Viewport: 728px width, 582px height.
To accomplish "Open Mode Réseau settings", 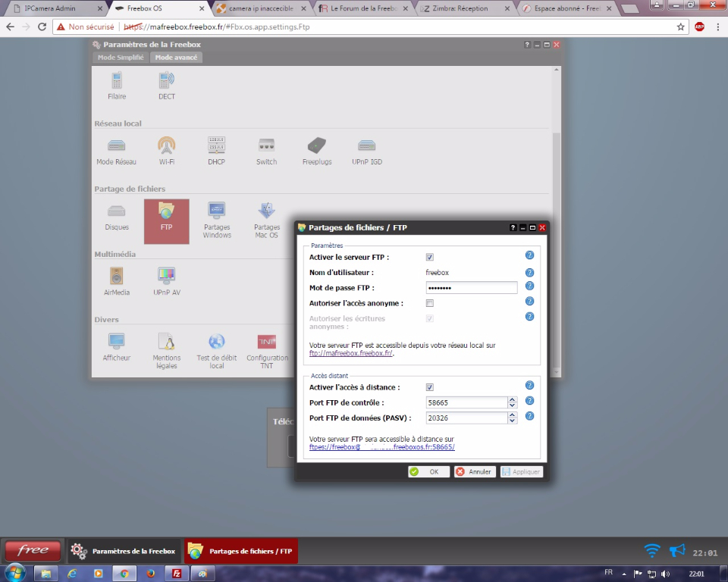I will pos(117,152).
